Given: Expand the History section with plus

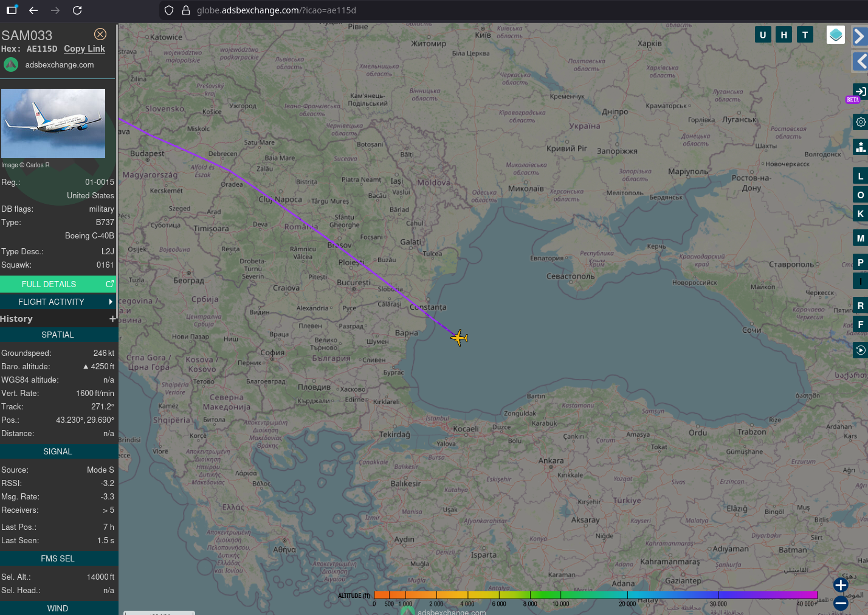Looking at the screenshot, I should coord(112,319).
